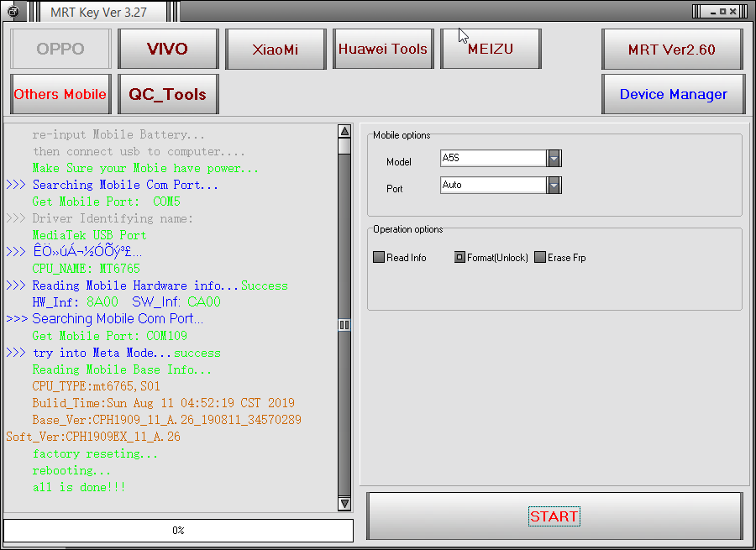The image size is (756, 550).
Task: Click the log scrollbar down arrow
Action: coord(344,504)
